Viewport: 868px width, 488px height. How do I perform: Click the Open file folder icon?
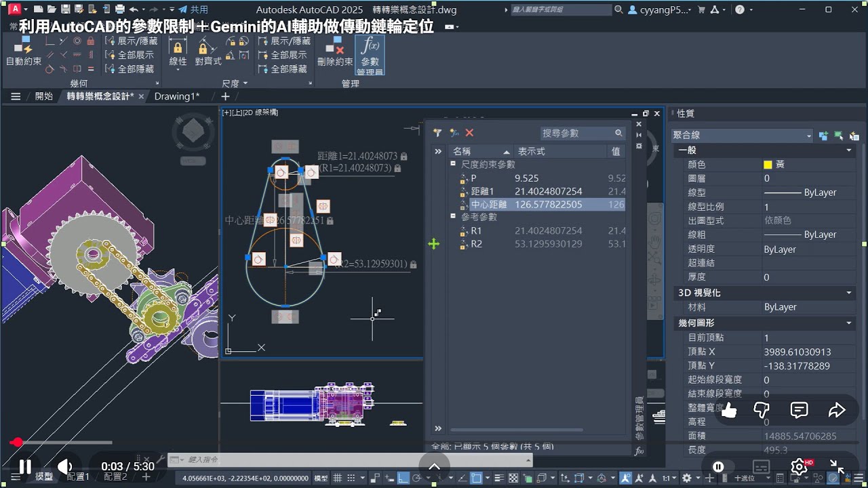click(51, 9)
